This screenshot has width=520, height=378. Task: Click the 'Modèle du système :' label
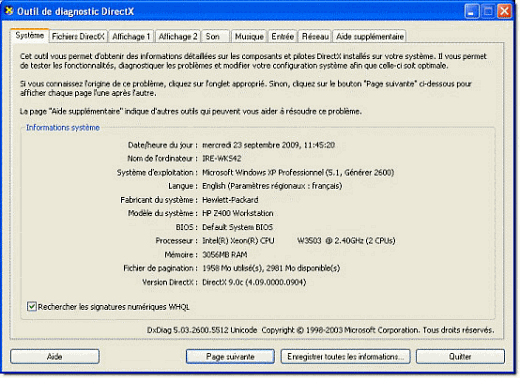pos(163,213)
